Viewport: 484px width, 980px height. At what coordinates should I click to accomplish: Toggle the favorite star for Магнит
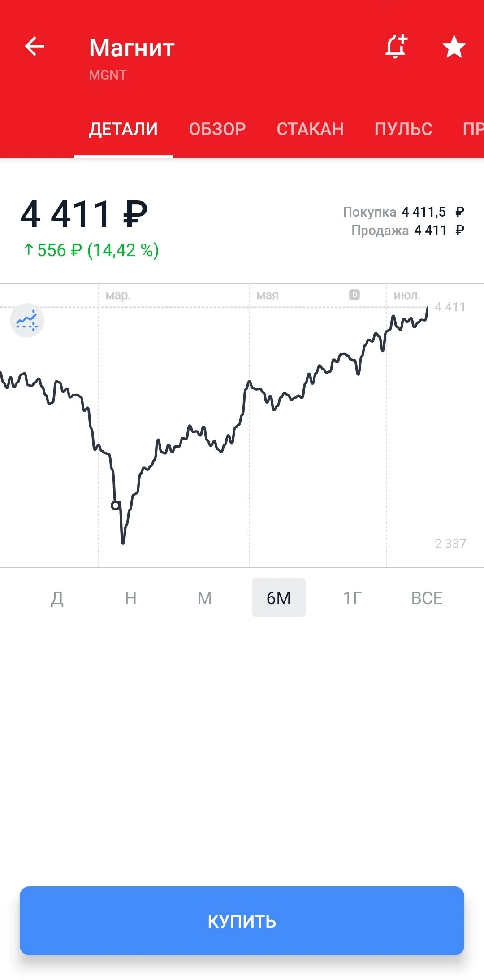click(x=454, y=47)
